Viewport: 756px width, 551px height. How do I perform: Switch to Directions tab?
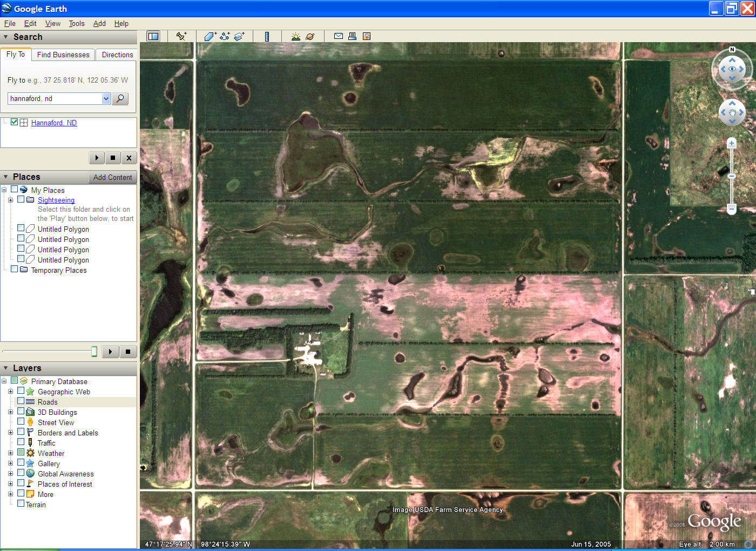pos(117,55)
